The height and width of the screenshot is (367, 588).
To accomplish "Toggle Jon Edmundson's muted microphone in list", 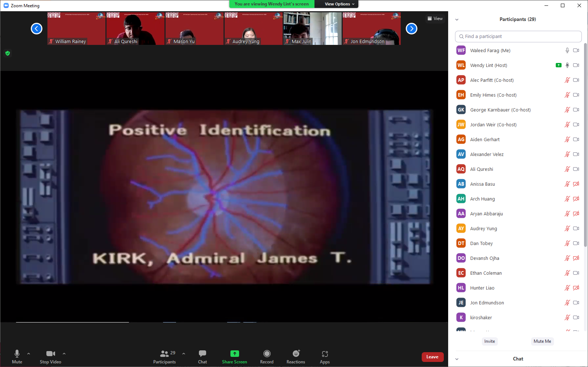I will click(x=567, y=303).
